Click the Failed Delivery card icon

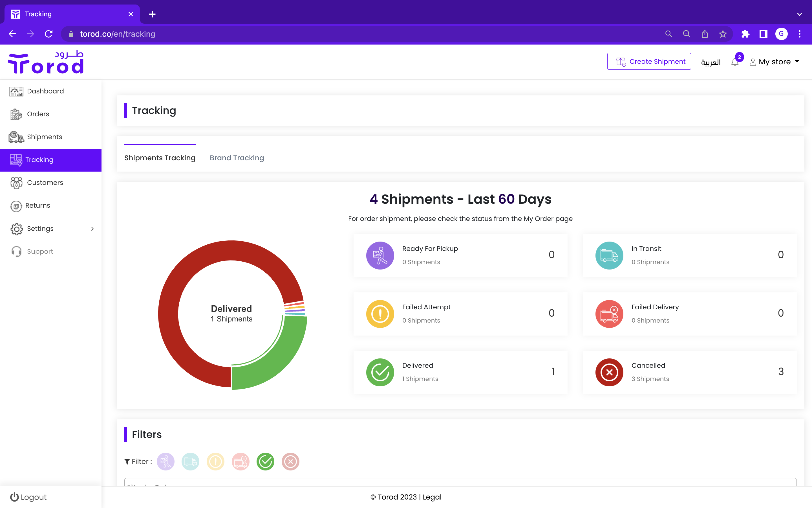[x=609, y=314]
